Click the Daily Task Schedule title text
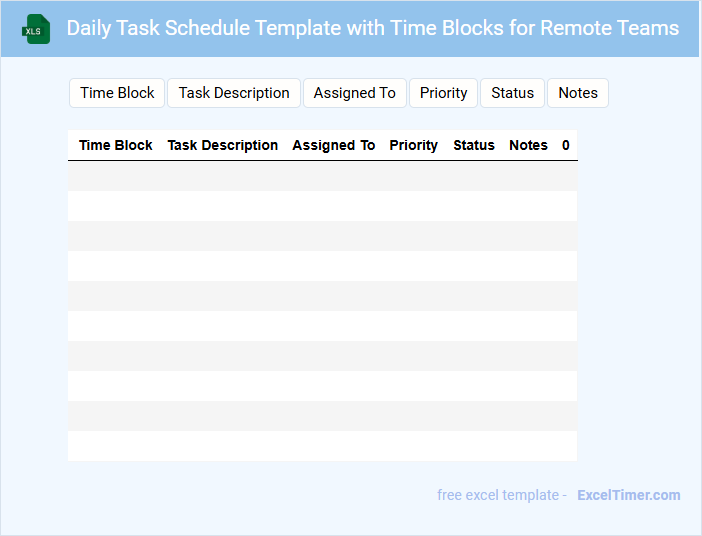This screenshot has height=536, width=702. tap(372, 28)
